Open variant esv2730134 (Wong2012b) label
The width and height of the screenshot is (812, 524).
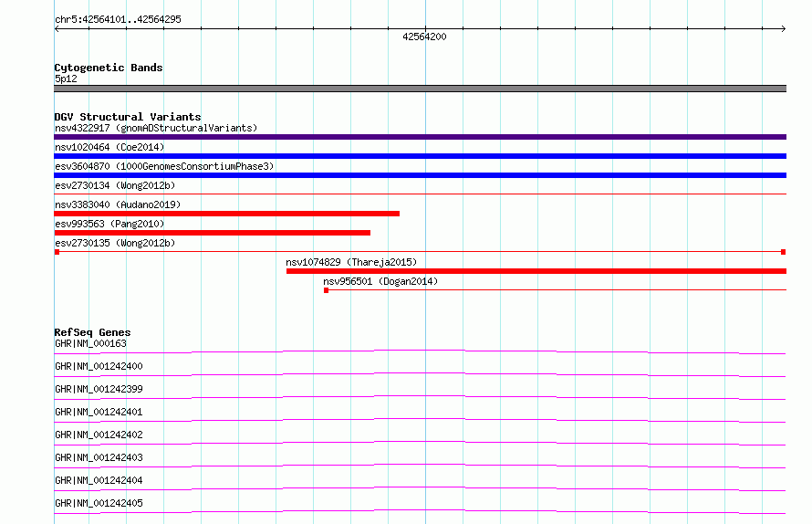click(x=115, y=185)
